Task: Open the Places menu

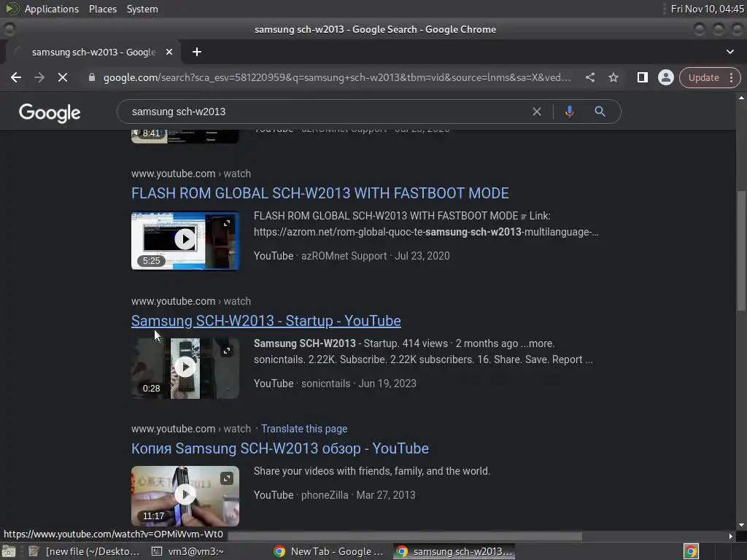Action: (102, 9)
